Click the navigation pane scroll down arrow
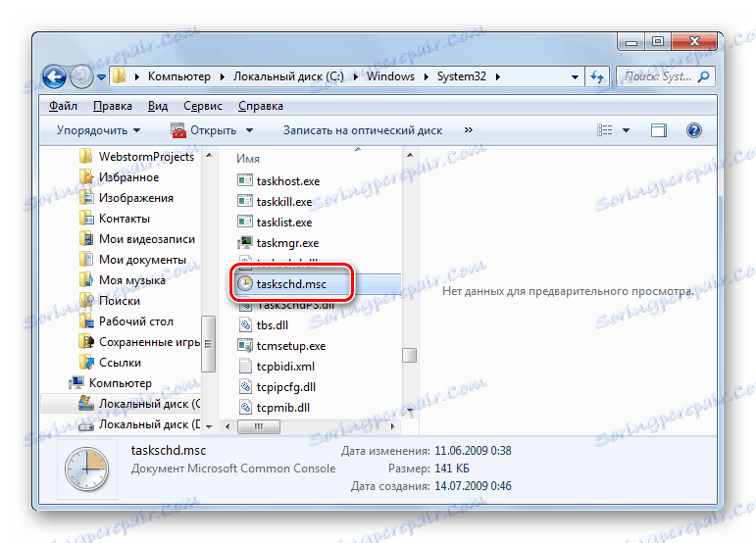 pyautogui.click(x=209, y=427)
